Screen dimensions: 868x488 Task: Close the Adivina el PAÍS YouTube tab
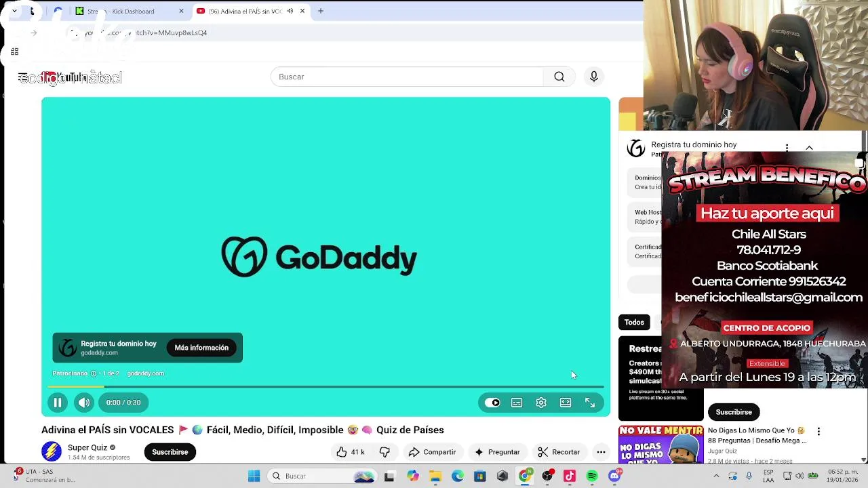[x=302, y=11]
